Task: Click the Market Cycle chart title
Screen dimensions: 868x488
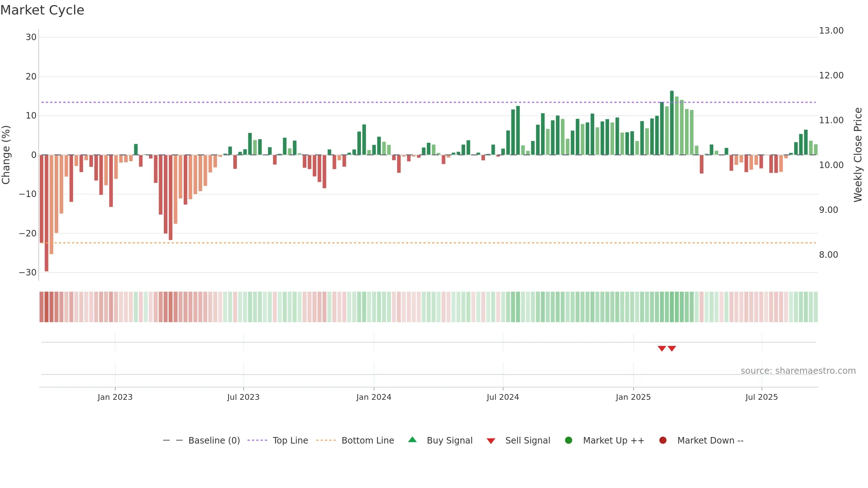Action: [42, 10]
